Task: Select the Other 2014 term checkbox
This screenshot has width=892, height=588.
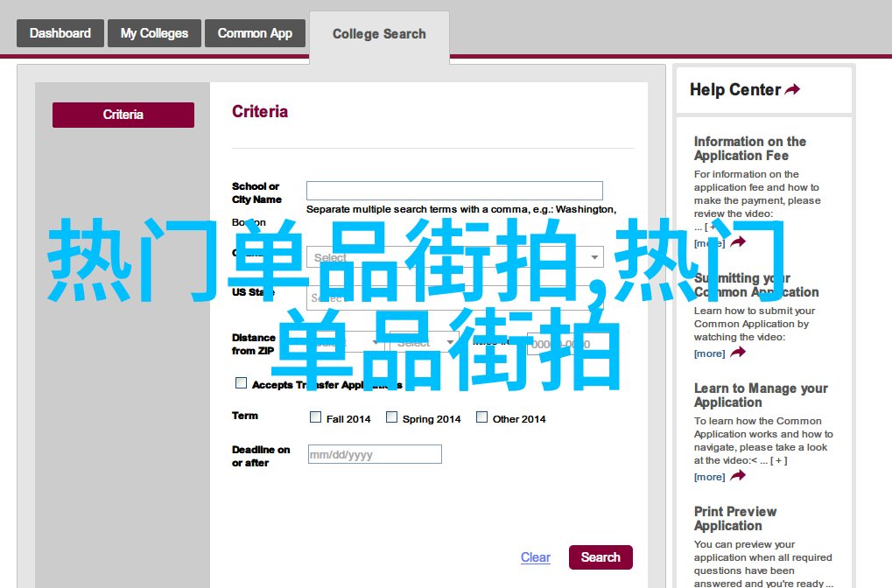Action: coord(482,417)
